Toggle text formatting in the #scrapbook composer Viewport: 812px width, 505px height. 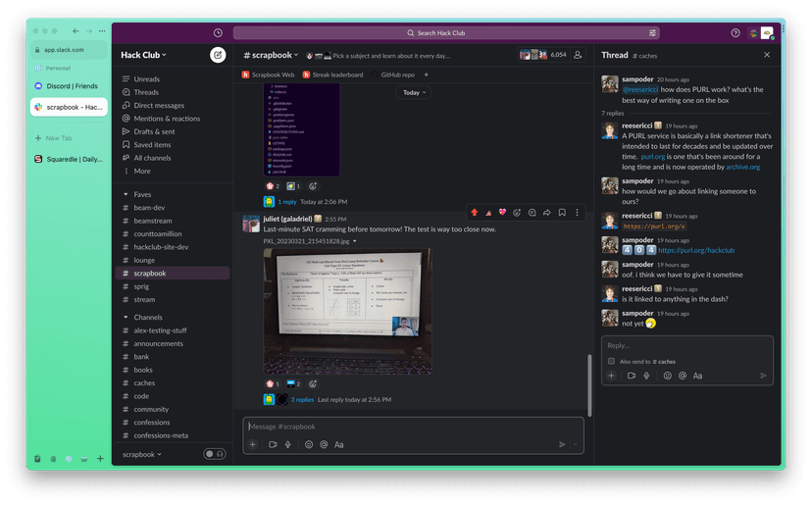(338, 444)
